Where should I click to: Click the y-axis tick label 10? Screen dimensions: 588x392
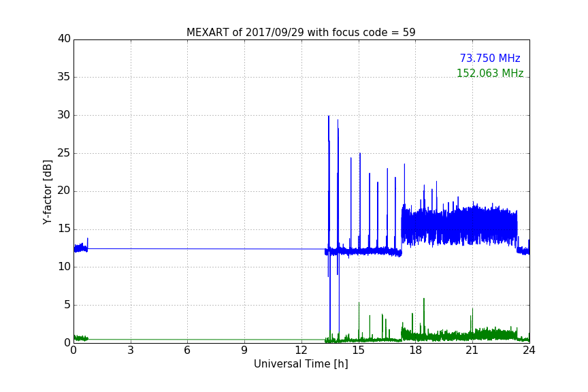point(64,267)
